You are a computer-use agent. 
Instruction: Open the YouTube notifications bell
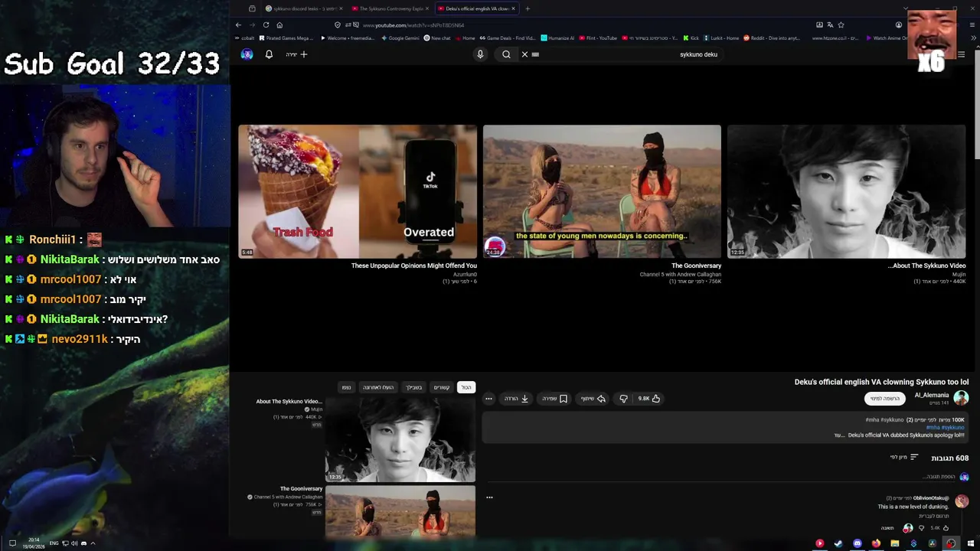pos(269,54)
